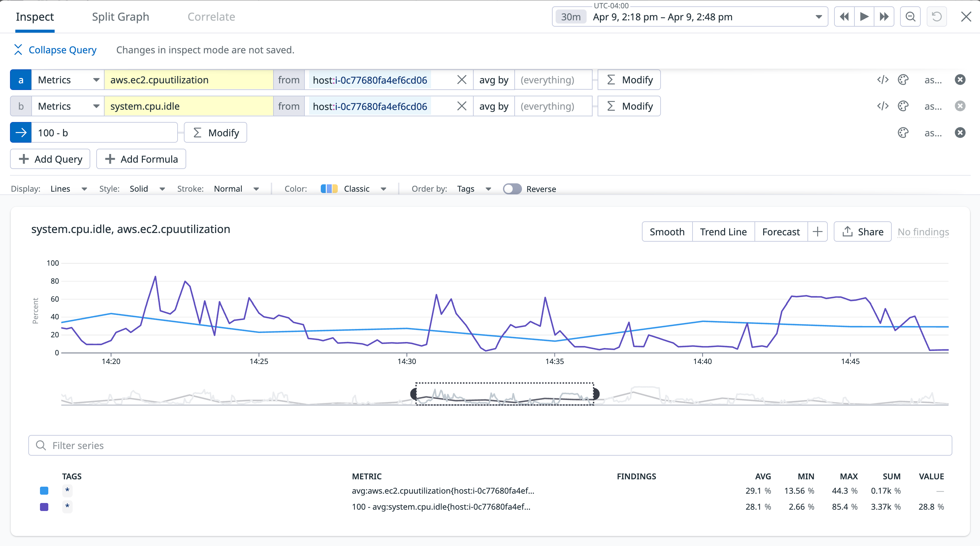Switch to the Split Graph tab
The image size is (980, 546).
point(120,16)
